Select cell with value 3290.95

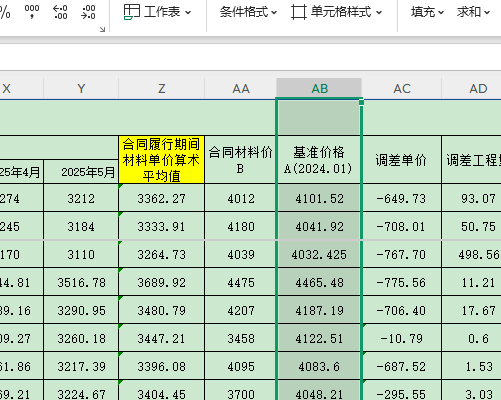(81, 310)
